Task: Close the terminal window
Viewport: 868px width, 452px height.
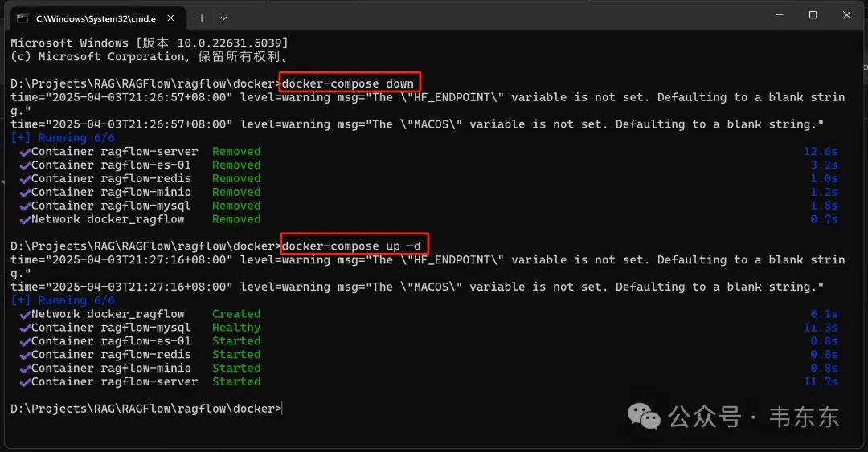Action: coord(846,15)
